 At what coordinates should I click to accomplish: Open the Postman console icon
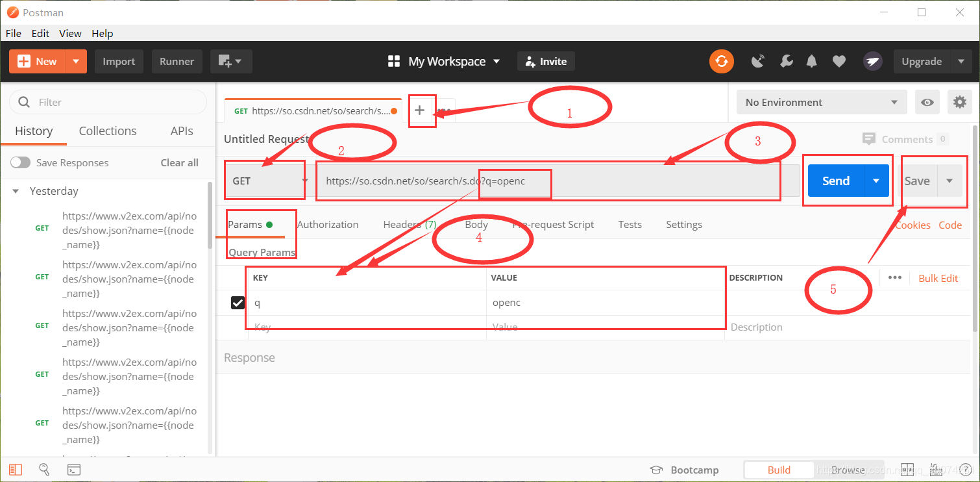coord(74,470)
